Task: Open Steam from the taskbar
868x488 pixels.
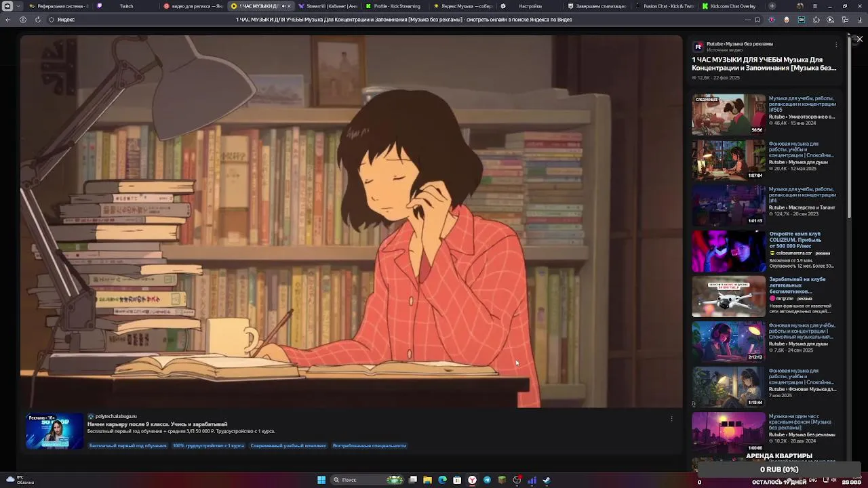Action: pyautogui.click(x=547, y=480)
